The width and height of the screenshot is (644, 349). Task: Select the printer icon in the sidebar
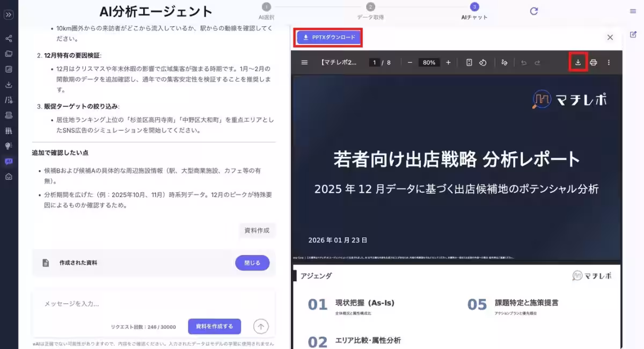point(8,115)
